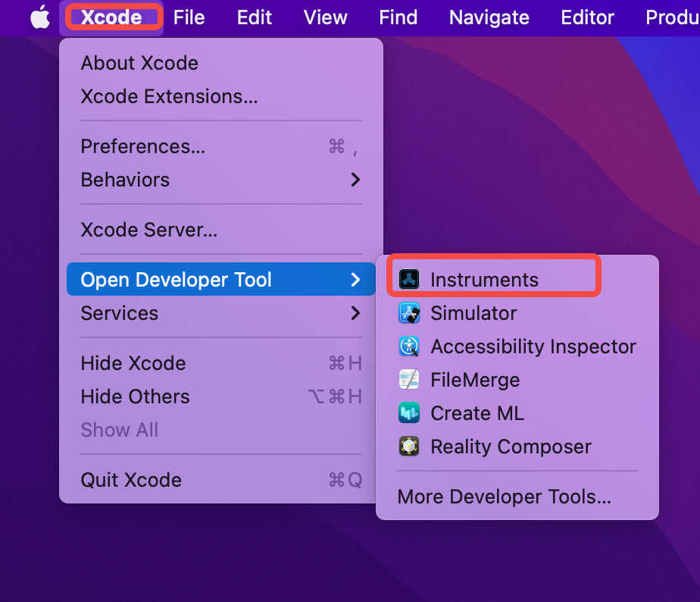Screen dimensions: 700x602
Task: Choose the Show All item
Action: pos(221,429)
